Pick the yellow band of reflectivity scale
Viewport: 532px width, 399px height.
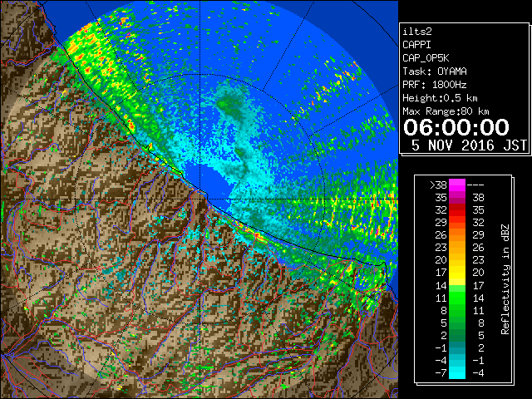point(457,273)
